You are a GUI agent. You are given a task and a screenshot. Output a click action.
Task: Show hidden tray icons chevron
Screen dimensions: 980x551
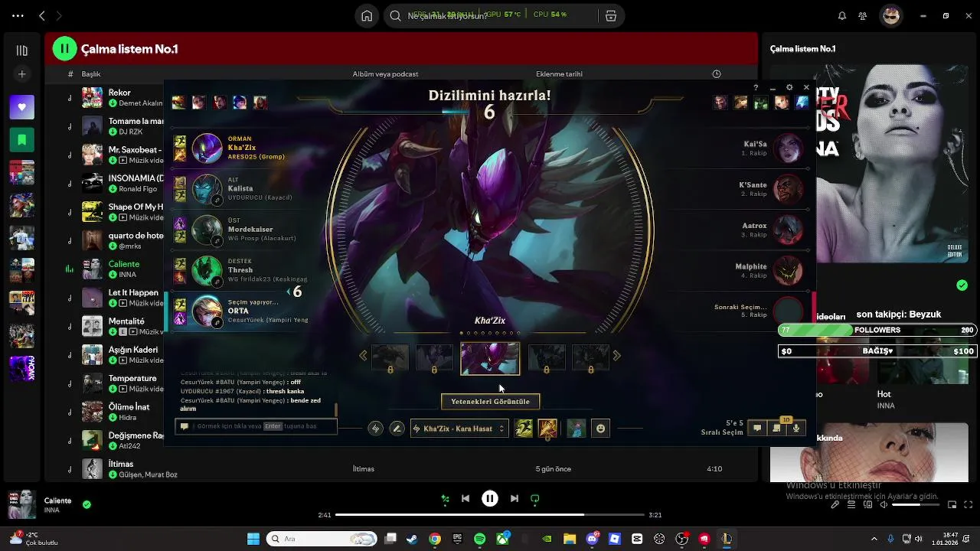coord(874,539)
